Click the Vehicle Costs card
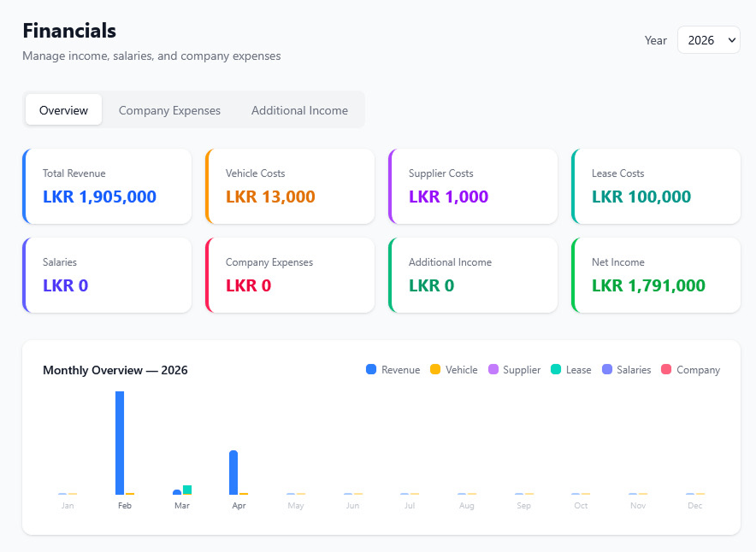Screen dimensions: 756x552 click(289, 186)
